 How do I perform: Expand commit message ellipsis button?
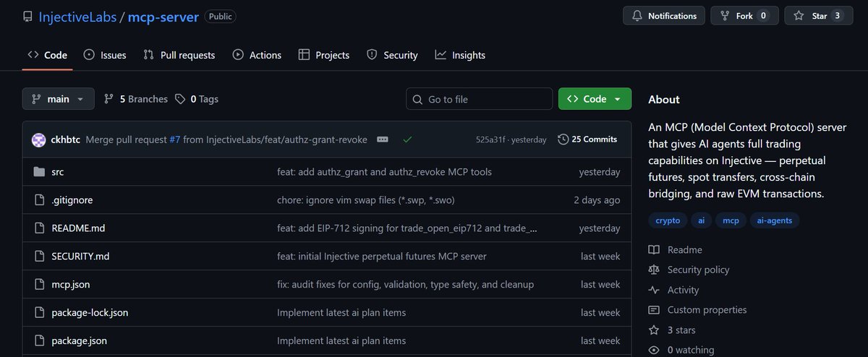click(383, 139)
